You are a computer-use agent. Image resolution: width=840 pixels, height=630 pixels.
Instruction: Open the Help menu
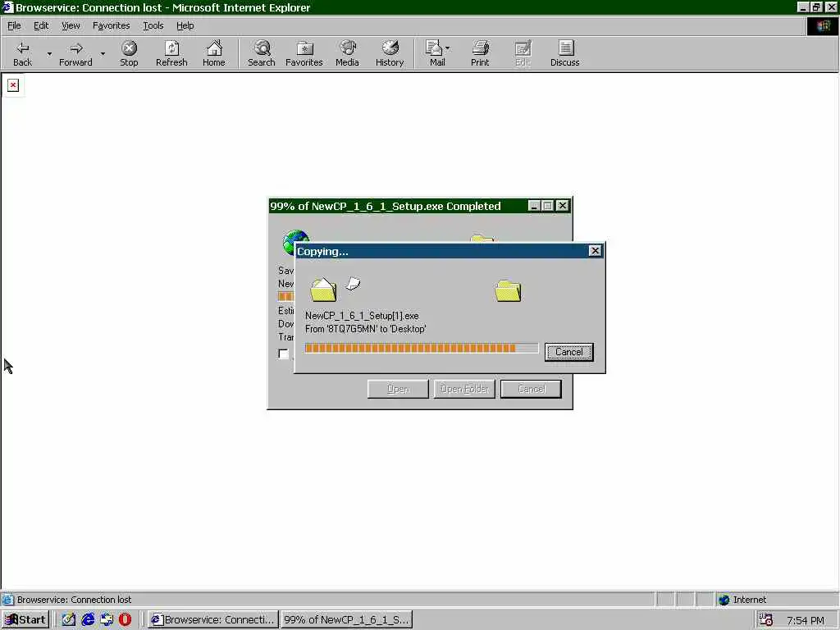pos(185,25)
